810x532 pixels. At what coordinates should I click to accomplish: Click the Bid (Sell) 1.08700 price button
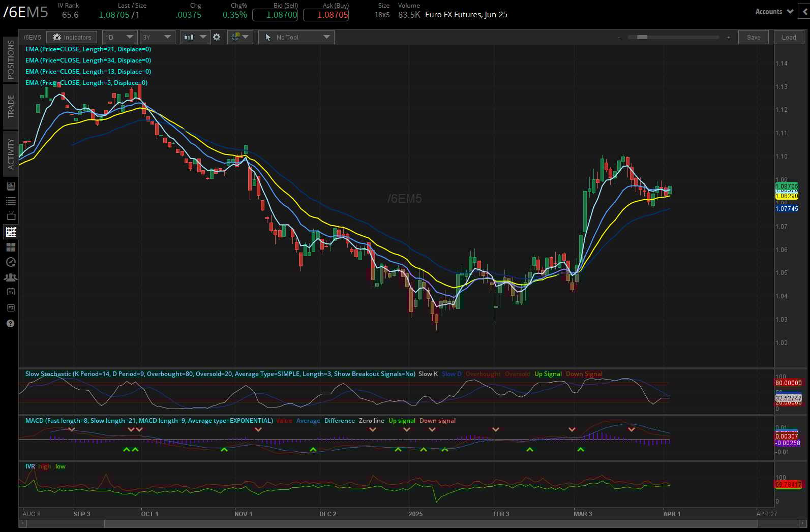pos(275,15)
